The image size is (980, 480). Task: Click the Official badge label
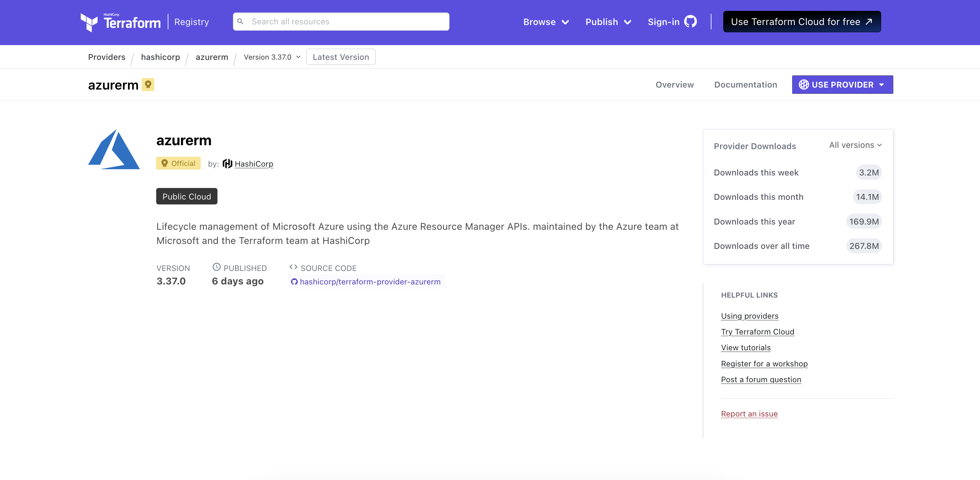click(x=178, y=163)
